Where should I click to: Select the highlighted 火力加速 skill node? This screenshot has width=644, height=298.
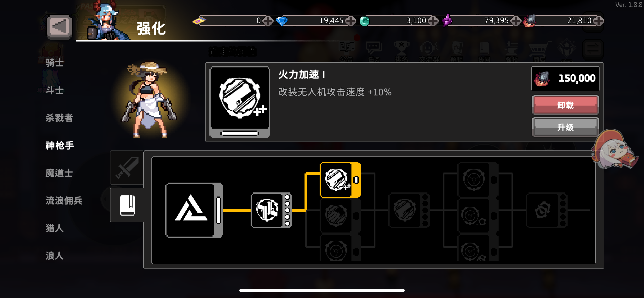click(340, 180)
